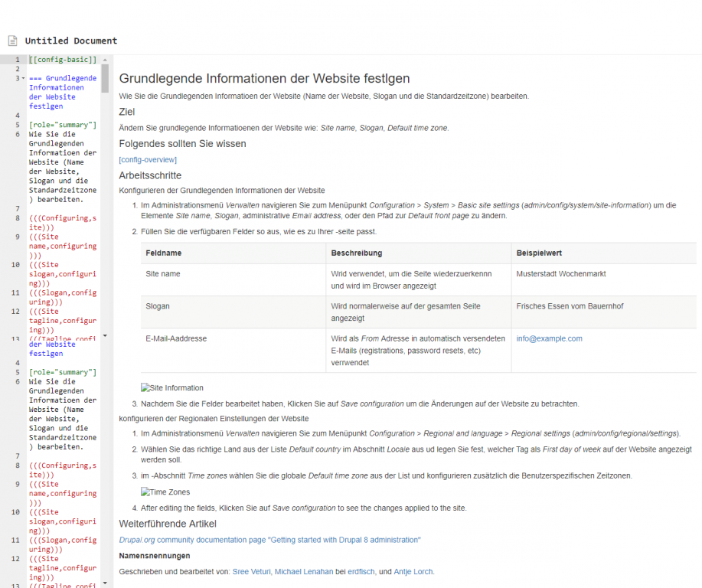702x588 pixels.
Task: Open the Sree Veturi author link
Action: coord(251,571)
